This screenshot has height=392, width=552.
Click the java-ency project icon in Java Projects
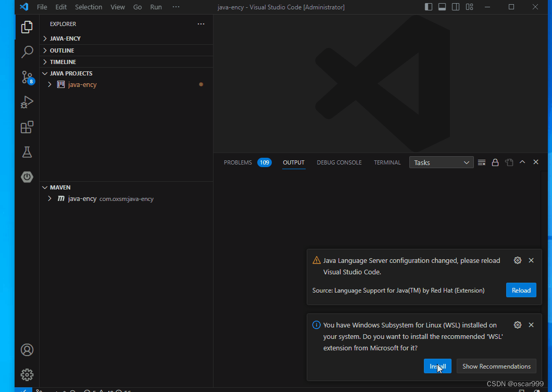pos(61,84)
